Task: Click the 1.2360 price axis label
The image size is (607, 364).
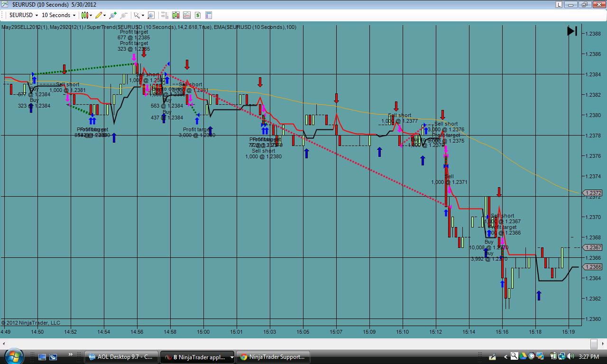Action: [593, 319]
